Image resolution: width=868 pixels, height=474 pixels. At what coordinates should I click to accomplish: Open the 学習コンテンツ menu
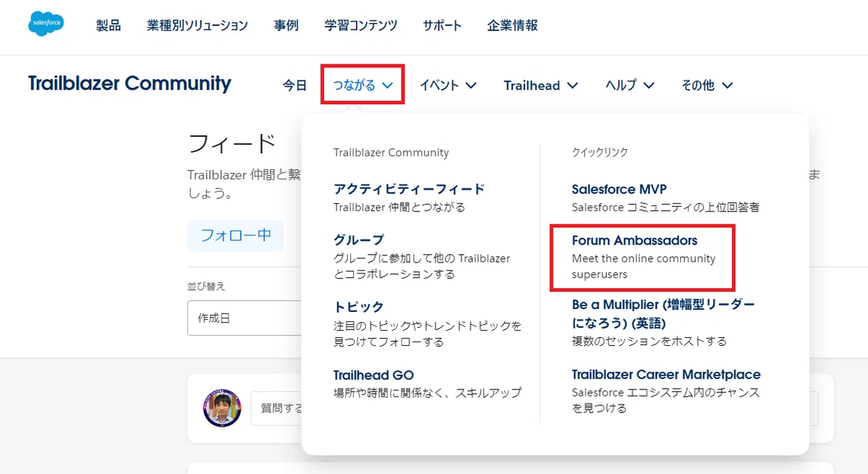361,25
